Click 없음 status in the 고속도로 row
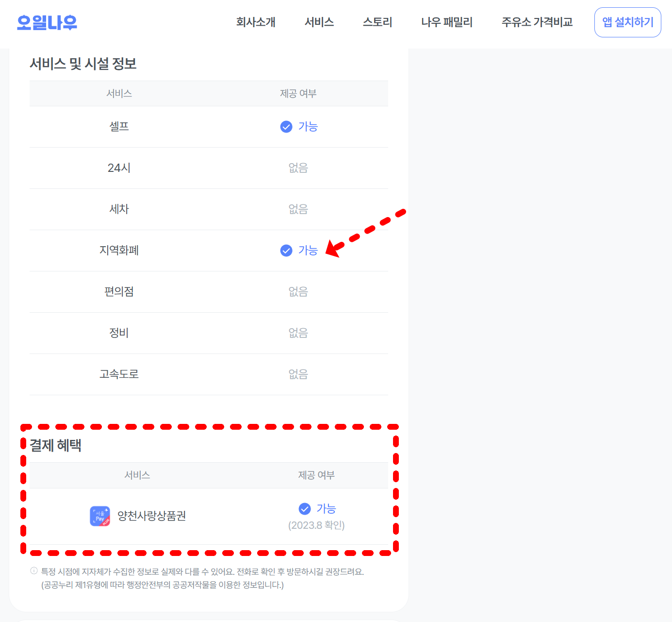Screen dimensions: 672x622 tap(298, 374)
